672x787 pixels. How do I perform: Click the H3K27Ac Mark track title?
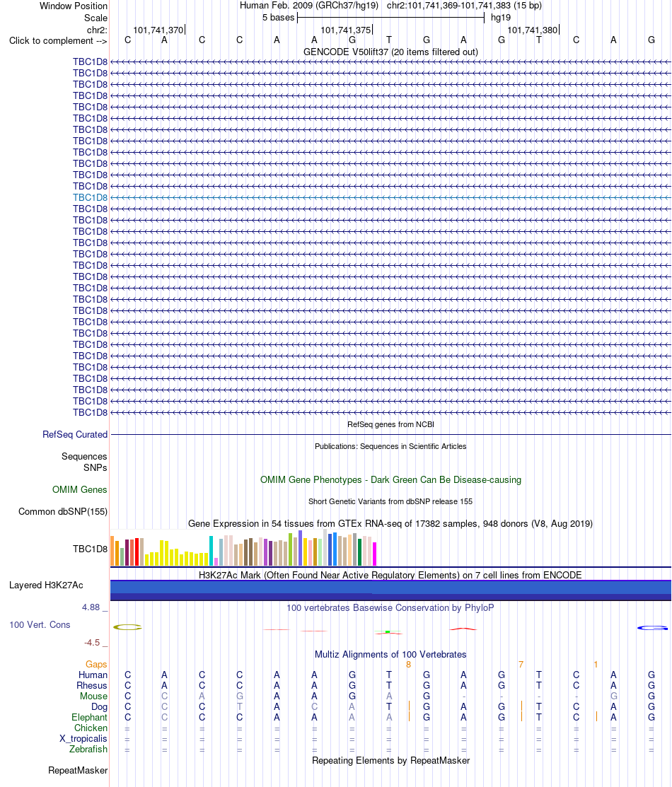point(390,575)
